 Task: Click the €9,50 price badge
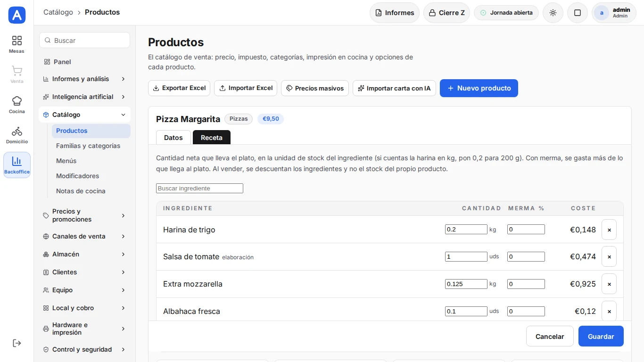point(271,119)
